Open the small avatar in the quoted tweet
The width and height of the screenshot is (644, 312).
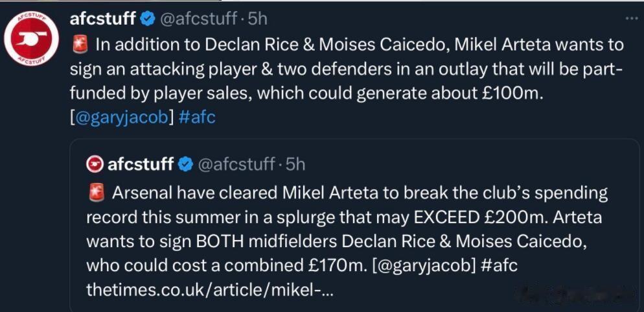(x=95, y=164)
